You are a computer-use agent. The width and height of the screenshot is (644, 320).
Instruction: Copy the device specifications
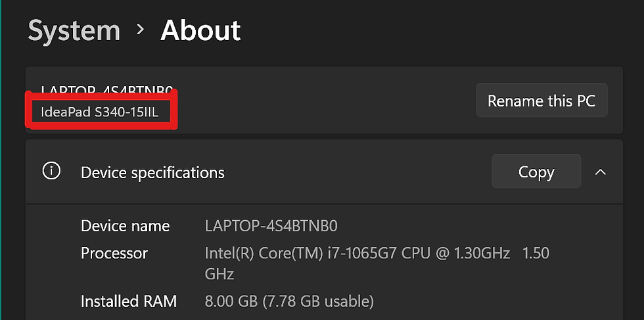pyautogui.click(x=536, y=171)
